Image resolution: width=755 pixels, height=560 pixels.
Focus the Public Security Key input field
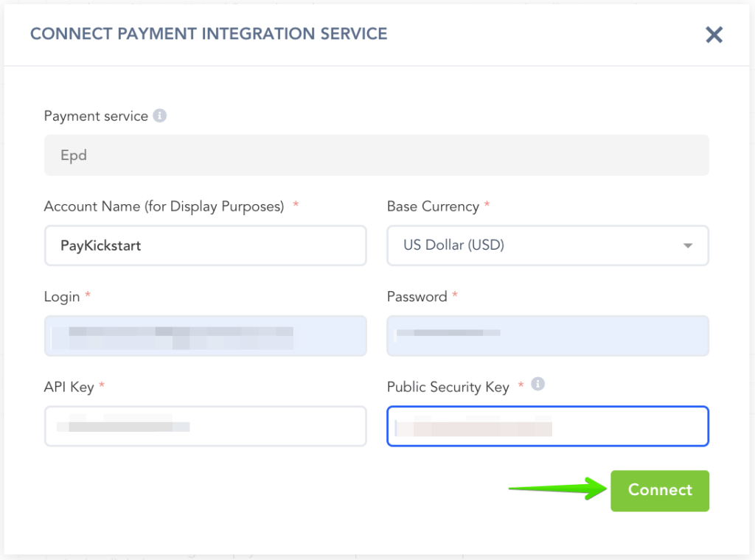point(547,426)
